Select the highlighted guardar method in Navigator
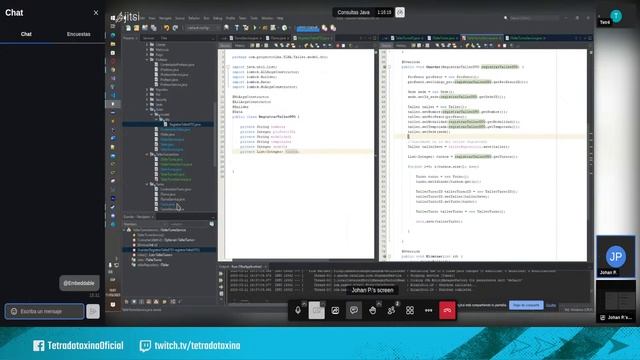 (168, 250)
